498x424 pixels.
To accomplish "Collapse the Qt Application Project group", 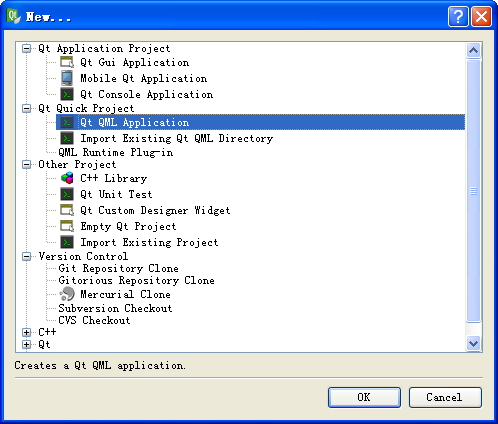I will [26, 49].
